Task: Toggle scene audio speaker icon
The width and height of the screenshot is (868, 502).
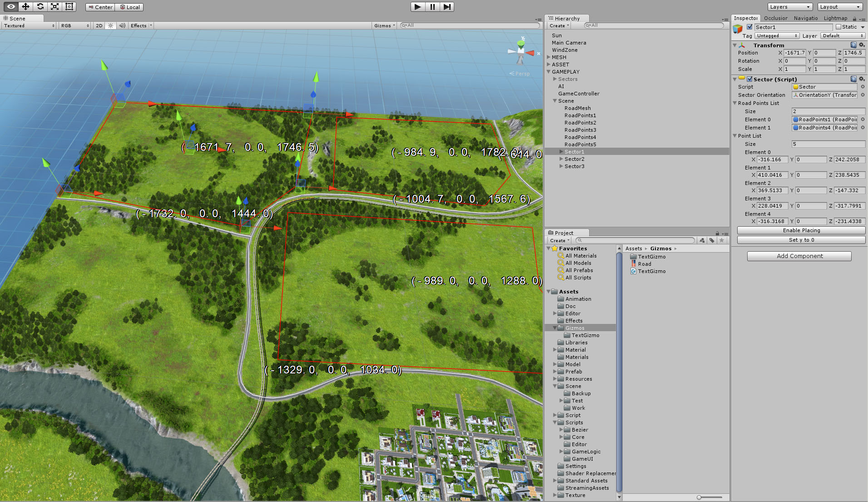Action: pos(122,25)
